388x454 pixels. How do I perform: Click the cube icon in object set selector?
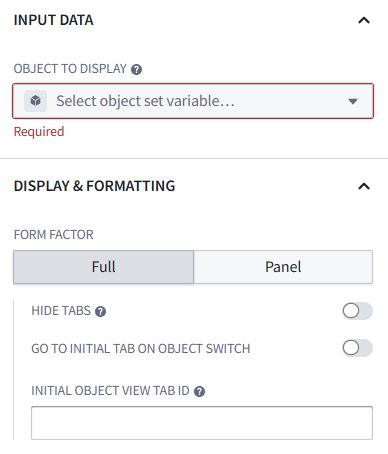(x=35, y=101)
